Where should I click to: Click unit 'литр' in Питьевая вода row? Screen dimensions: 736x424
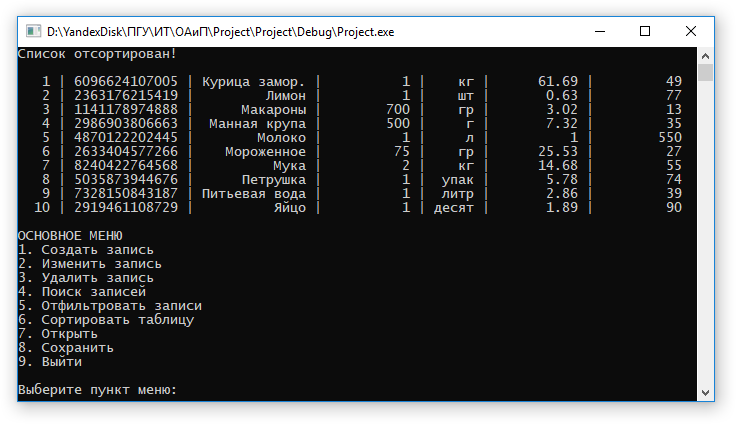458,194
